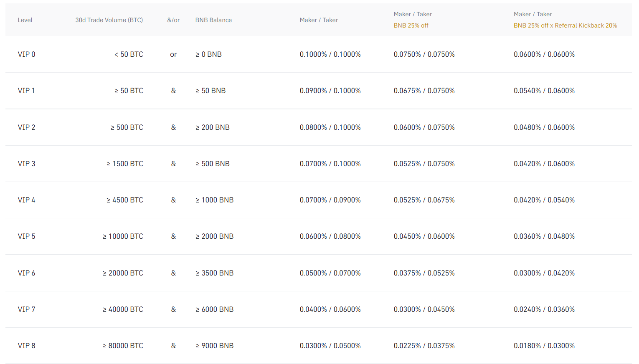
Task: Select the ≥ 2000 BNB balance cell
Action: [214, 236]
